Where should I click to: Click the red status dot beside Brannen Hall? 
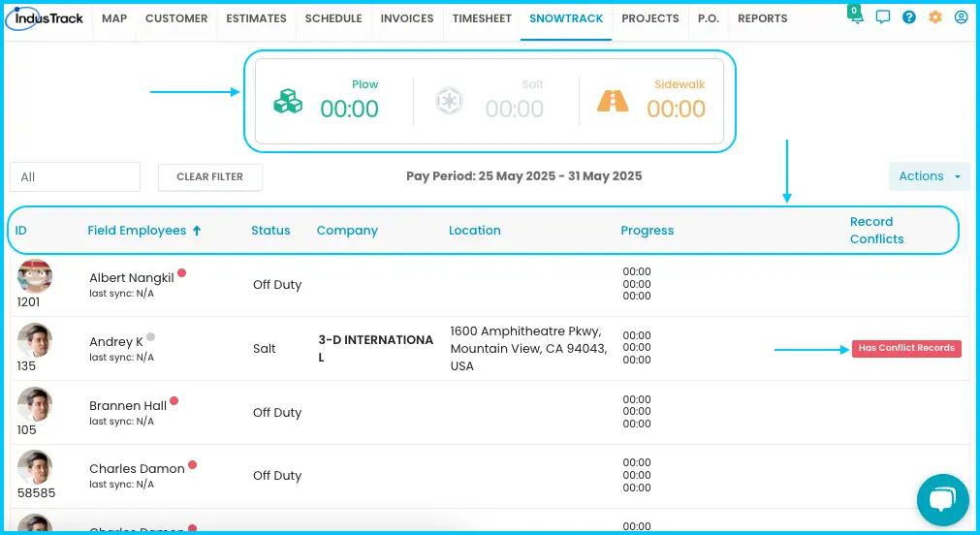(174, 400)
